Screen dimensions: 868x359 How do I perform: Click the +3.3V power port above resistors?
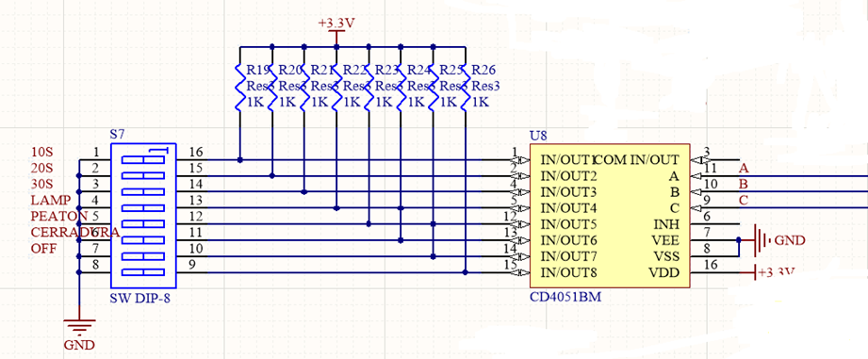point(336,30)
